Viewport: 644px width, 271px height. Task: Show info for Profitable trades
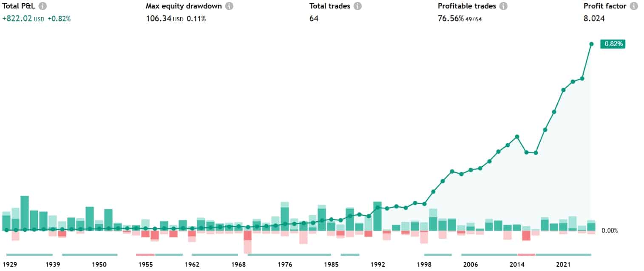(503, 6)
